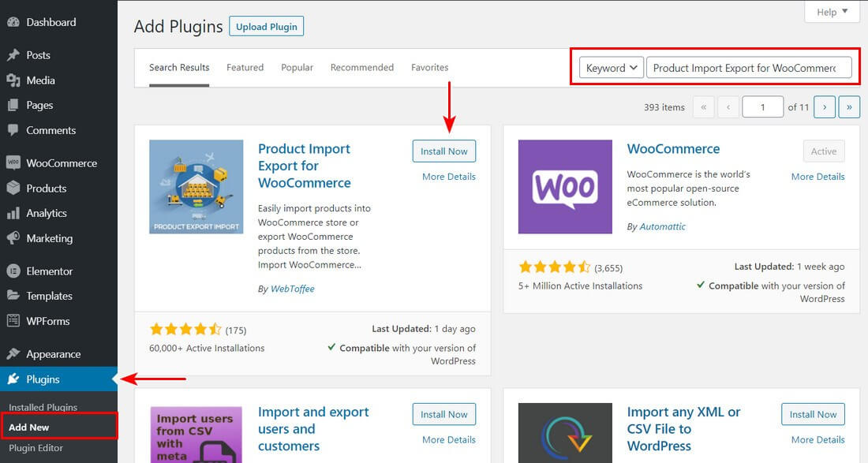Image resolution: width=868 pixels, height=463 pixels.
Task: Select the Search Results tab
Action: 179,68
